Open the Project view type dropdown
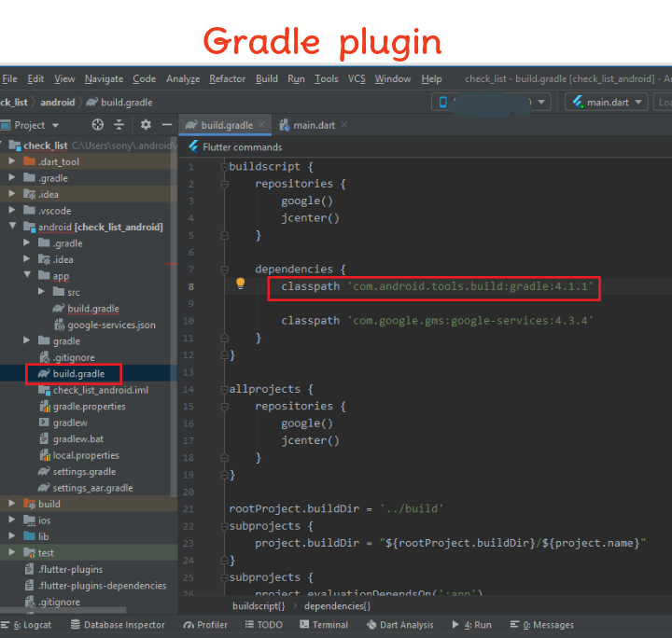 tap(55, 126)
